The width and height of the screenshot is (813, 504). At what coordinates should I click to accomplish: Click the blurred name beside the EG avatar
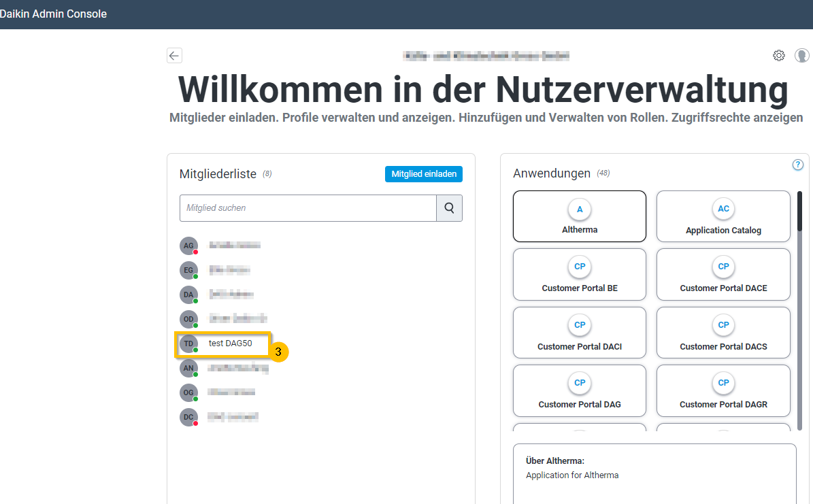point(229,269)
